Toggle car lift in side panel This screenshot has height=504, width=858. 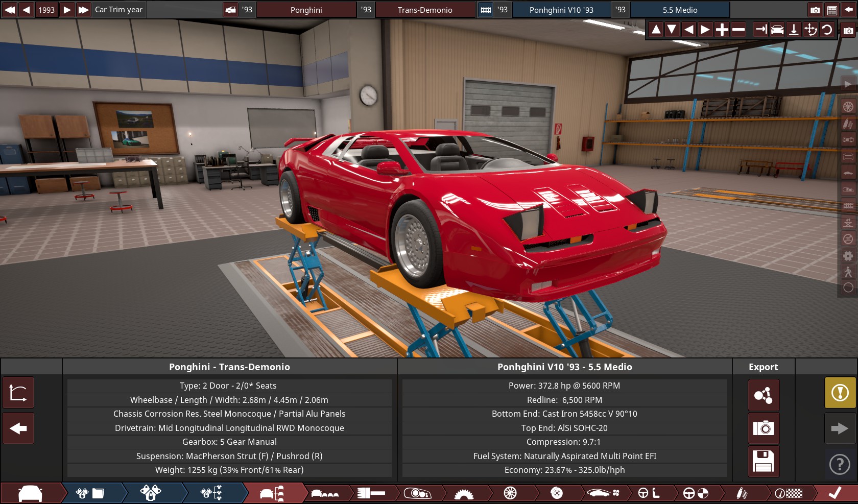point(848,222)
